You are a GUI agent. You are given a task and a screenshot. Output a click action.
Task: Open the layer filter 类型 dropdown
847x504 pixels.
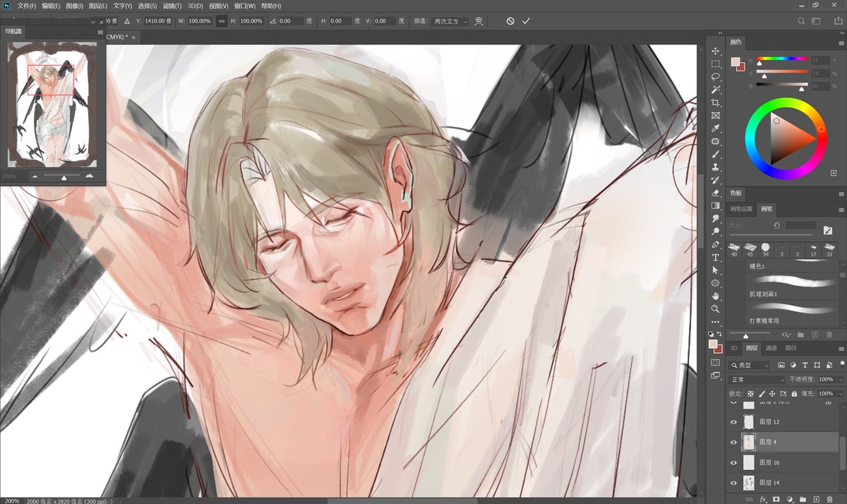point(750,365)
